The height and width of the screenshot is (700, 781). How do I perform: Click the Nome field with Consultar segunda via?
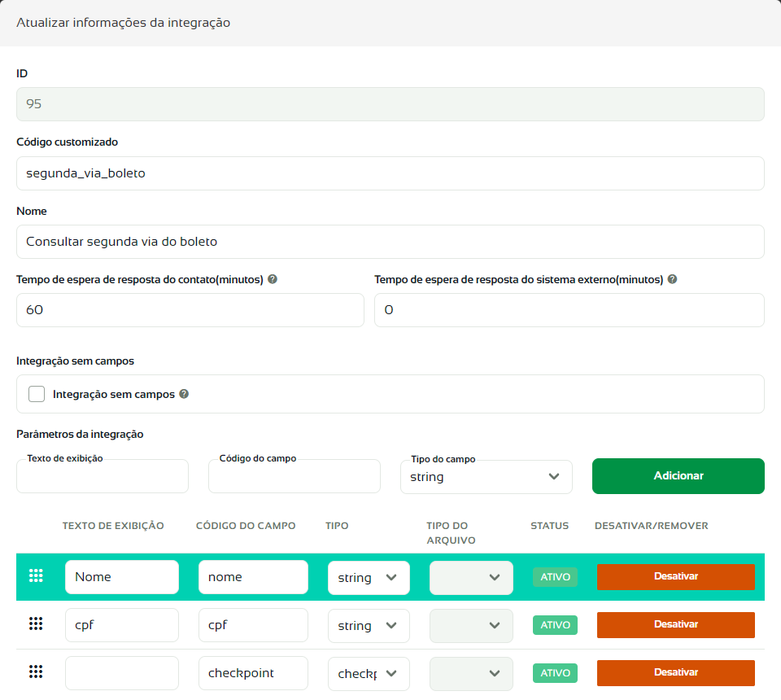pyautogui.click(x=390, y=242)
